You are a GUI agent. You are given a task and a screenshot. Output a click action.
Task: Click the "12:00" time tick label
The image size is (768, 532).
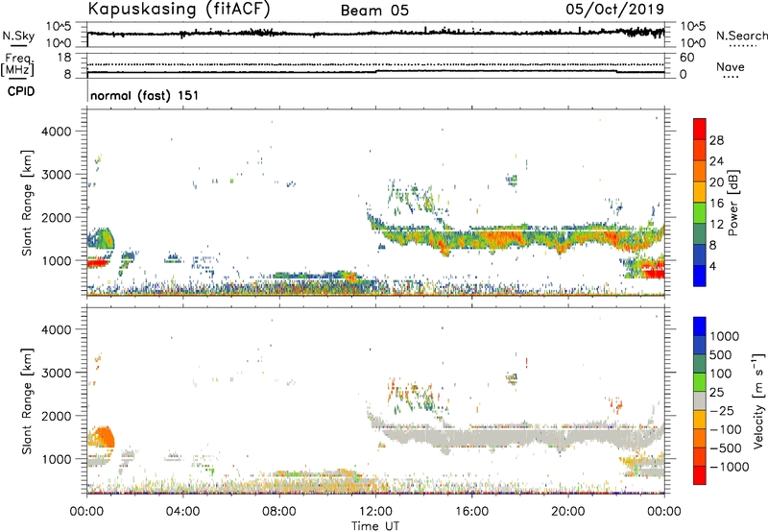point(375,512)
